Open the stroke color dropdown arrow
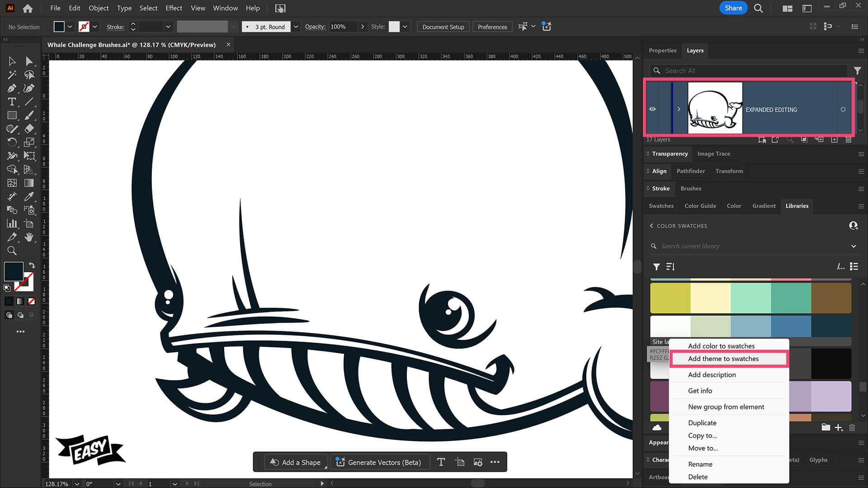Viewport: 868px width, 488px height. (95, 27)
